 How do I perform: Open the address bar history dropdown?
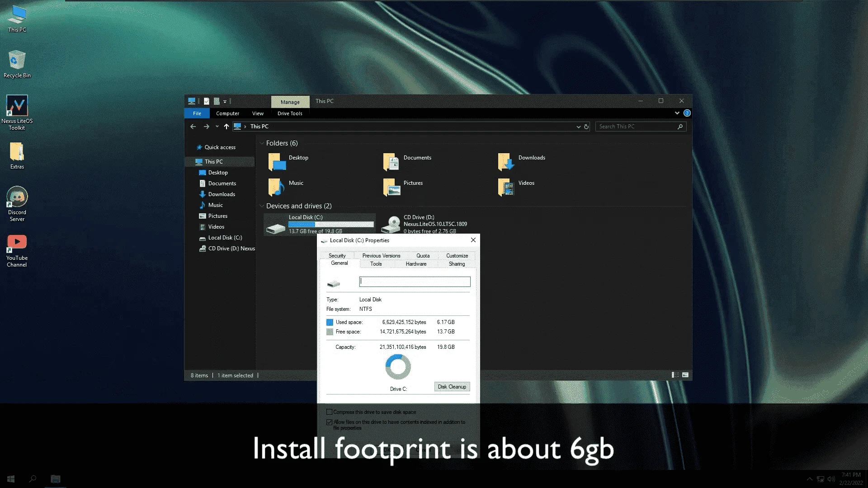(x=578, y=127)
